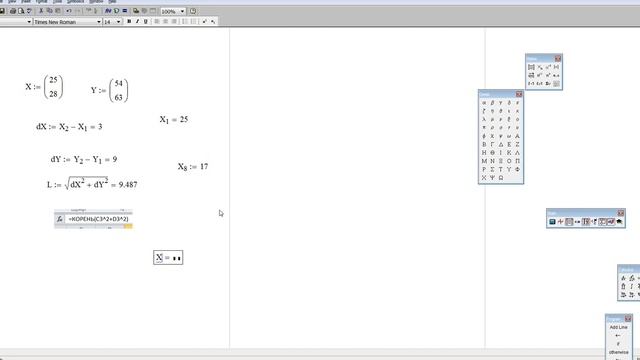This screenshot has height=360, width=640.
Task: Insert the 'if' programming operator
Action: (x=618, y=344)
